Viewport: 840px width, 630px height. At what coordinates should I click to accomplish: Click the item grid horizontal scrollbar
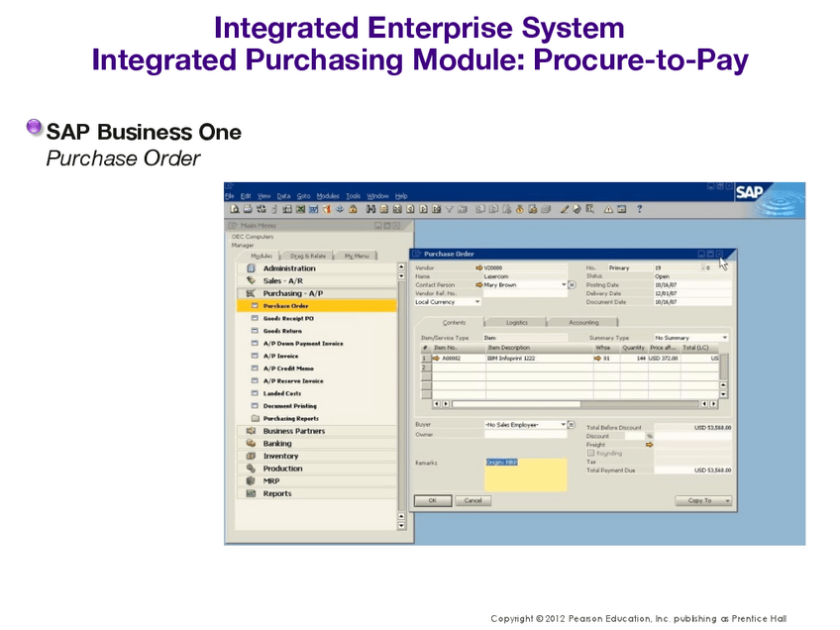pyautogui.click(x=576, y=404)
